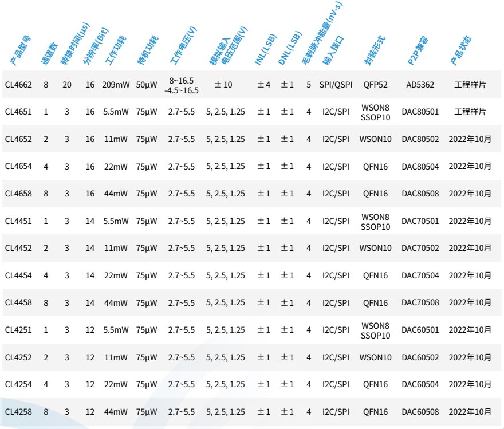Click the SPI/QSPI interface cell
Image resolution: width=504 pixels, height=429 pixels.
point(336,85)
